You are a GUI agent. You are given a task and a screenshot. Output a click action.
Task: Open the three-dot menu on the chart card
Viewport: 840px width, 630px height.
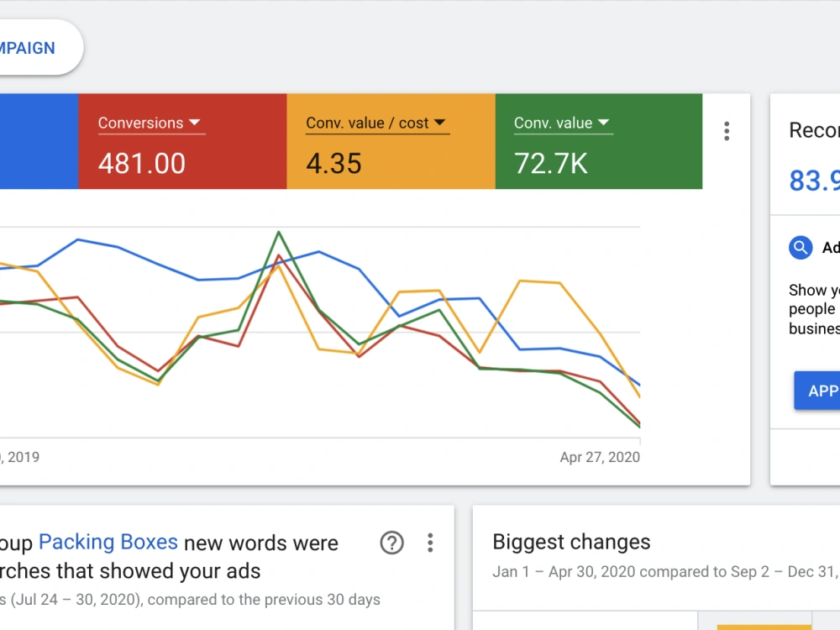pyautogui.click(x=727, y=131)
